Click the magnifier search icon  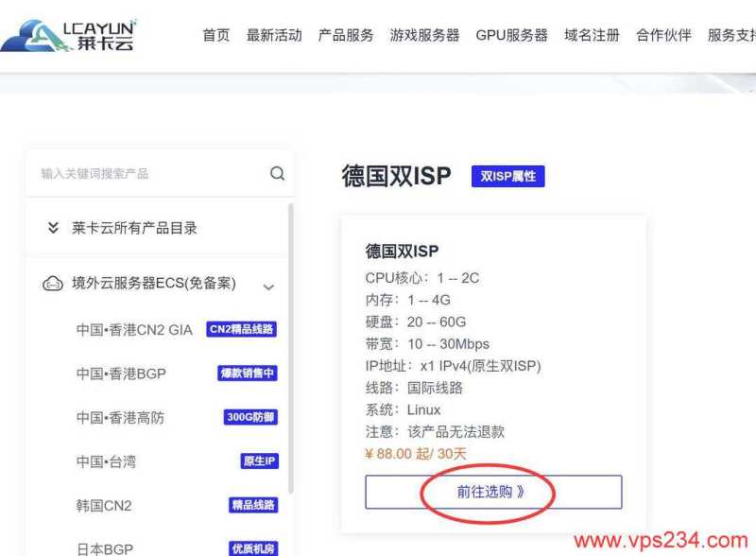277,174
